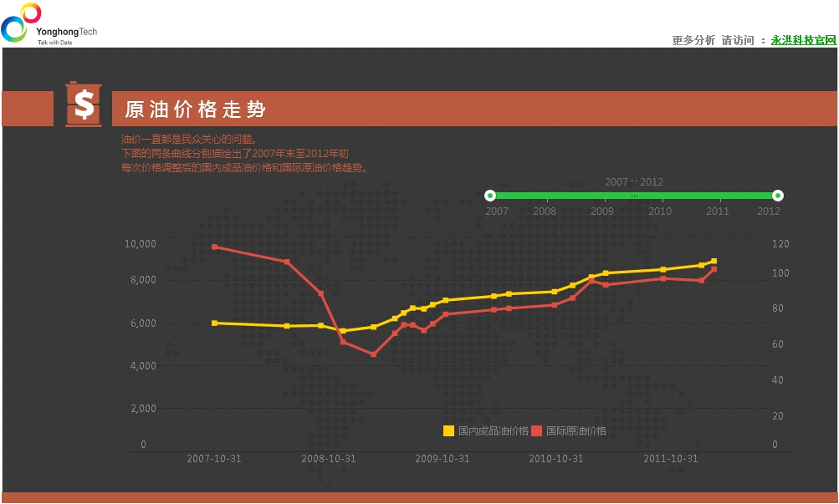Viewport: 839px width, 504px height.
Task: Click the last yellow data point on the line
Action: click(x=714, y=261)
